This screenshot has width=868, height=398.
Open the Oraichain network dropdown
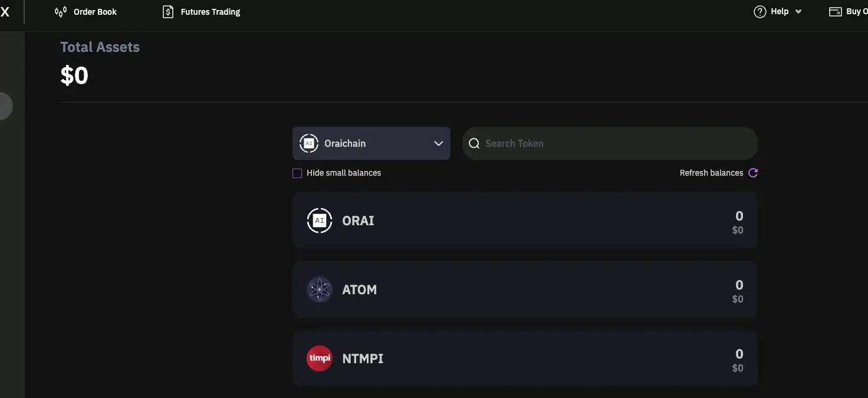(438, 143)
